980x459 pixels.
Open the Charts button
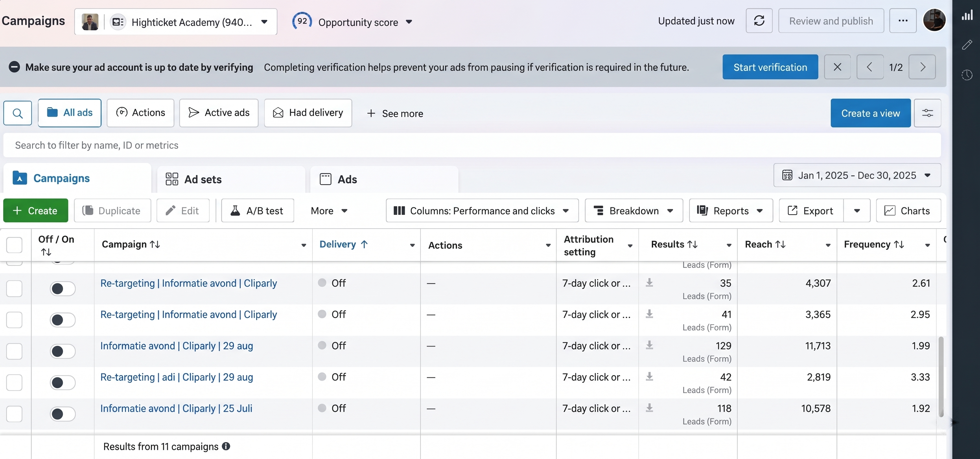pos(909,210)
